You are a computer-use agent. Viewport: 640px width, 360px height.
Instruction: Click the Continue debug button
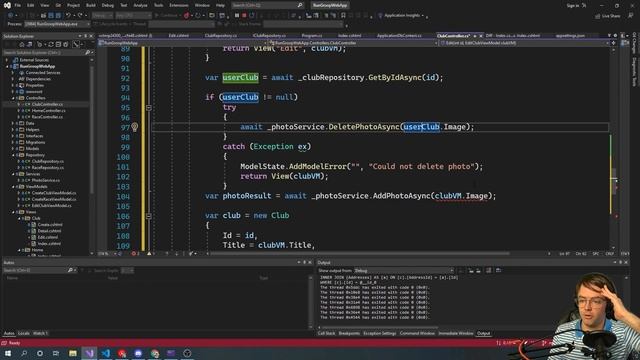pyautogui.click(x=167, y=16)
